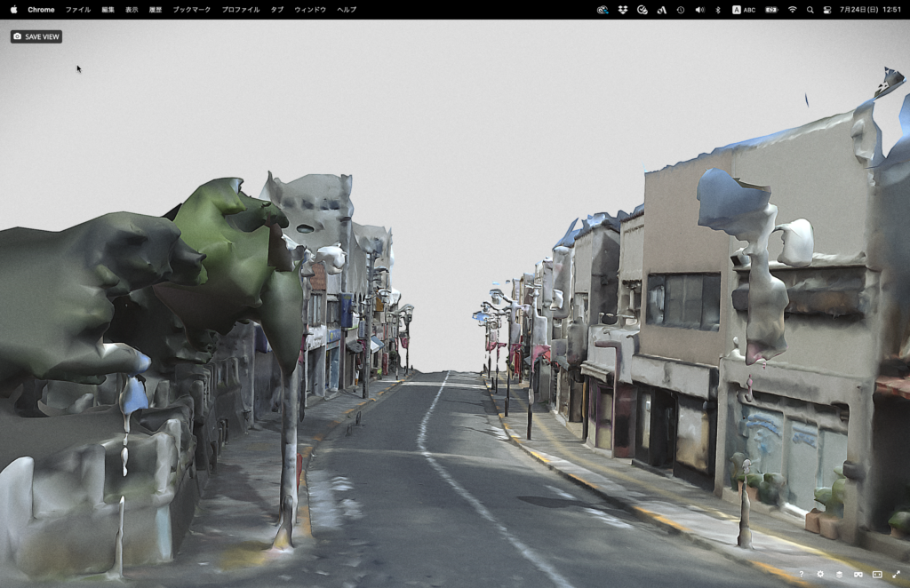Open Control Center from the menu bar
The height and width of the screenshot is (588, 910).
(827, 10)
